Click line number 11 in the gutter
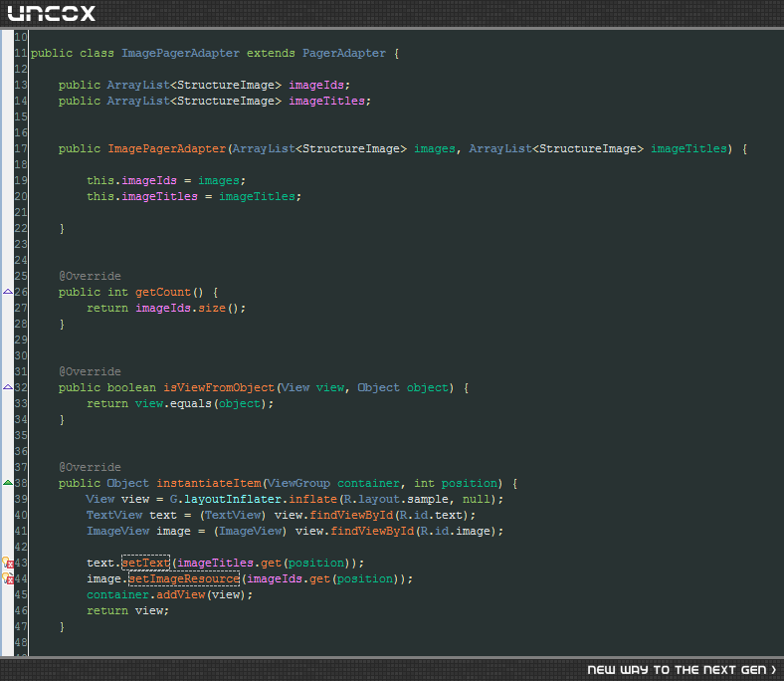The width and height of the screenshot is (784, 681). (x=21, y=53)
